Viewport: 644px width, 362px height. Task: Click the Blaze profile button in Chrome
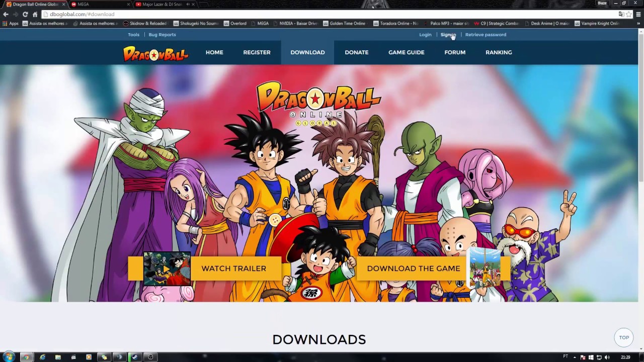point(602,3)
